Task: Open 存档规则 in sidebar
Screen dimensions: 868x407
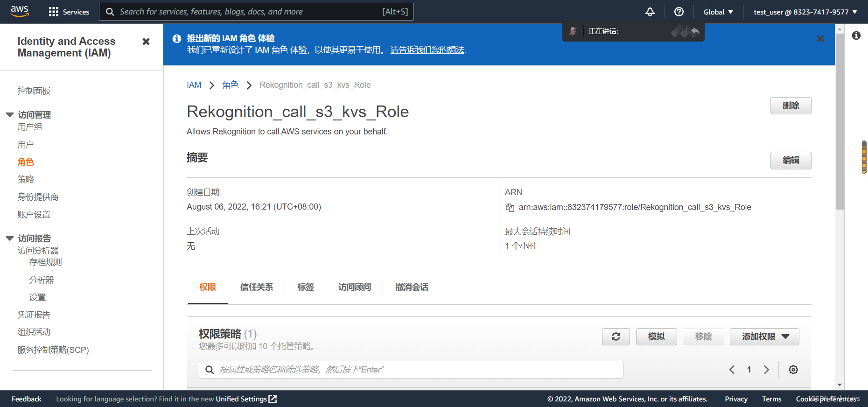Action: (x=46, y=262)
